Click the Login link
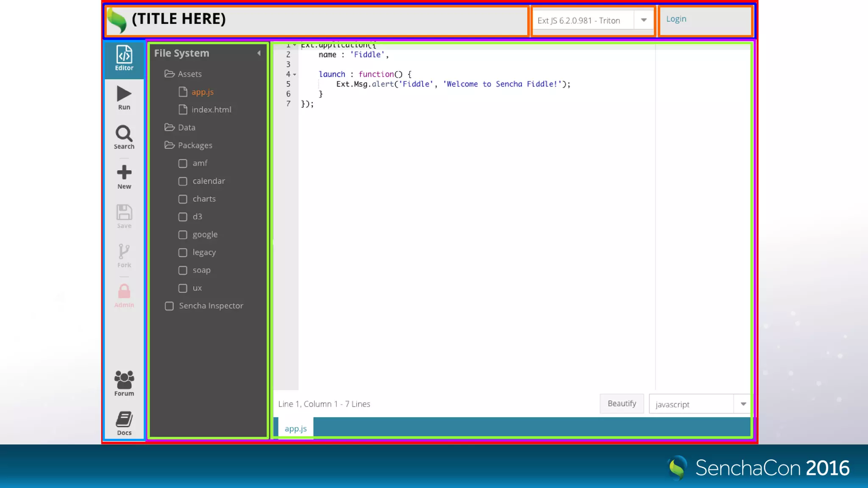 pos(676,19)
